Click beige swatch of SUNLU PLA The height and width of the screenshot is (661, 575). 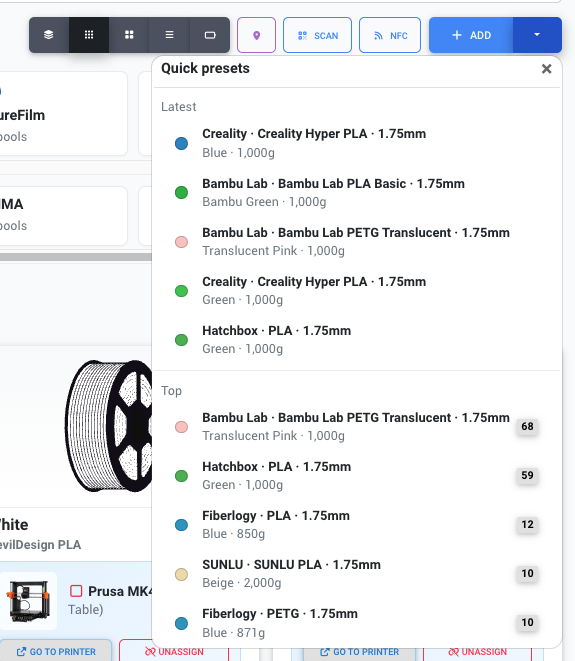click(x=181, y=574)
